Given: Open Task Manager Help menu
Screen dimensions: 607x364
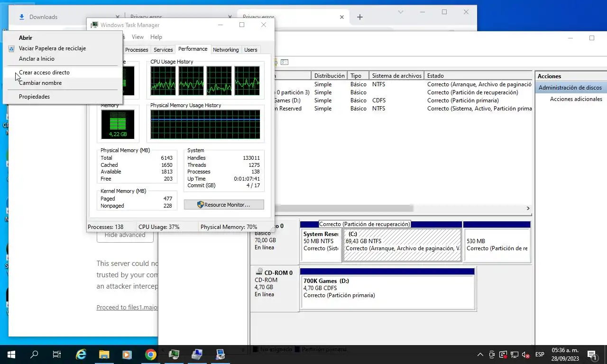Looking at the screenshot, I should coord(156,37).
